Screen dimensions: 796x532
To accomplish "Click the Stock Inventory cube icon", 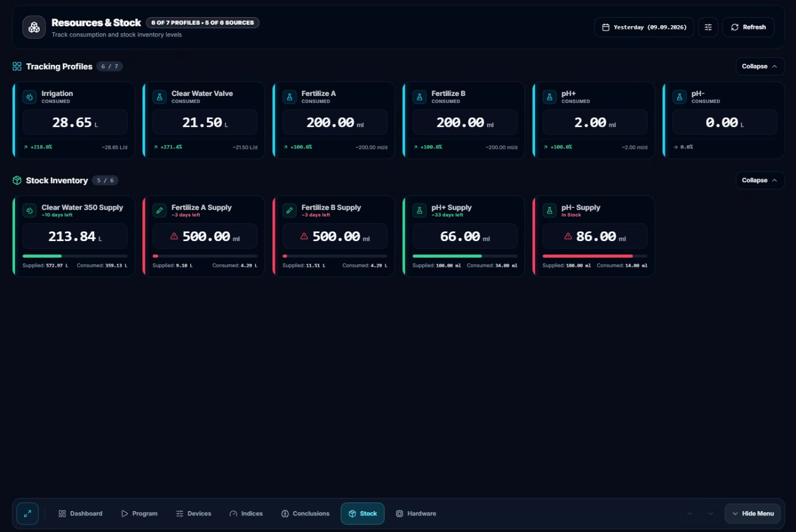I will 17,181.
